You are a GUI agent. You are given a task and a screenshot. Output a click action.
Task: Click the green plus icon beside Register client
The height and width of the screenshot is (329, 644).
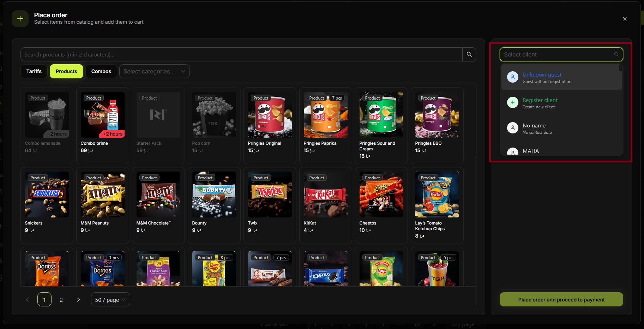512,102
